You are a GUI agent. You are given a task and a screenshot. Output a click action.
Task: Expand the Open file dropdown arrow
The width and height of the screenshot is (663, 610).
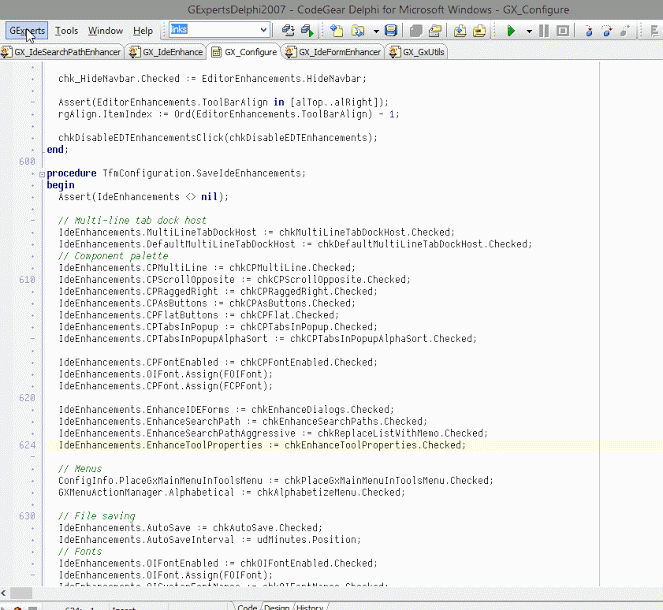[x=375, y=31]
